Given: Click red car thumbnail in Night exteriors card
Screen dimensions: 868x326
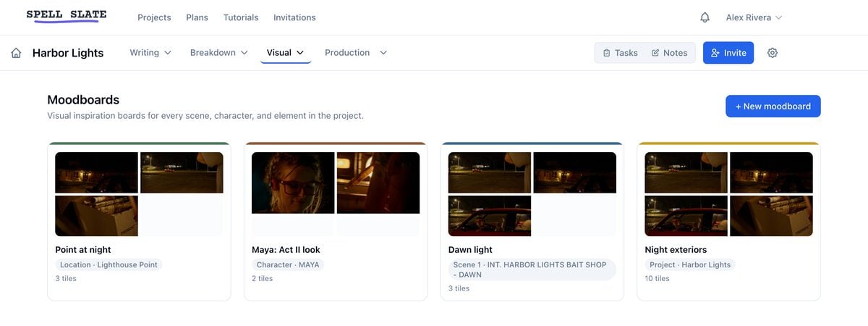Looking at the screenshot, I should tap(686, 216).
